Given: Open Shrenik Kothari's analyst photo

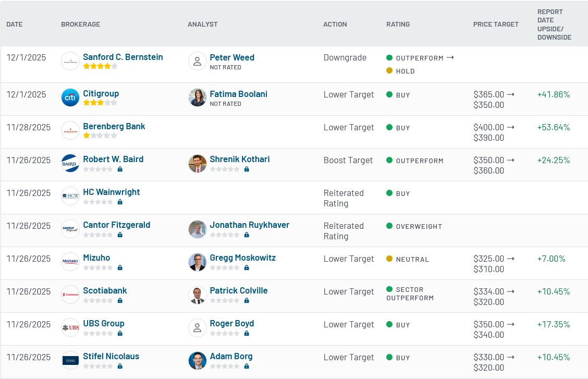Looking at the screenshot, I should (x=197, y=164).
